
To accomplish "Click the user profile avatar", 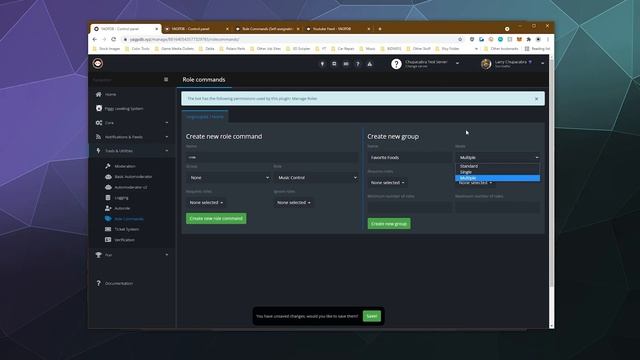I will pyautogui.click(x=486, y=64).
